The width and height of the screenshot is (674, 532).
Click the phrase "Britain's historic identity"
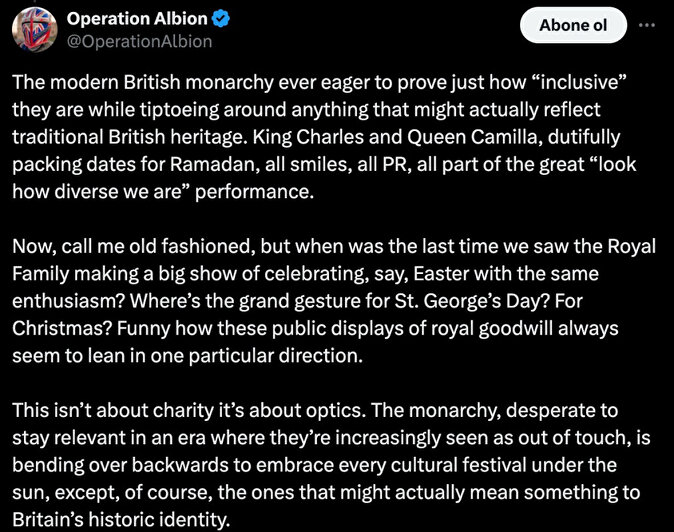coord(123,519)
